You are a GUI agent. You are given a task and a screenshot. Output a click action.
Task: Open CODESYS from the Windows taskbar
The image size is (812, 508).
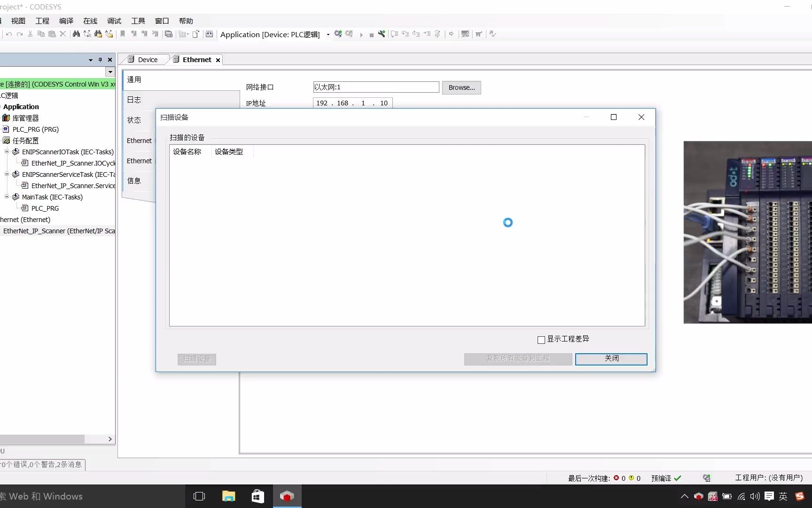tap(287, 496)
